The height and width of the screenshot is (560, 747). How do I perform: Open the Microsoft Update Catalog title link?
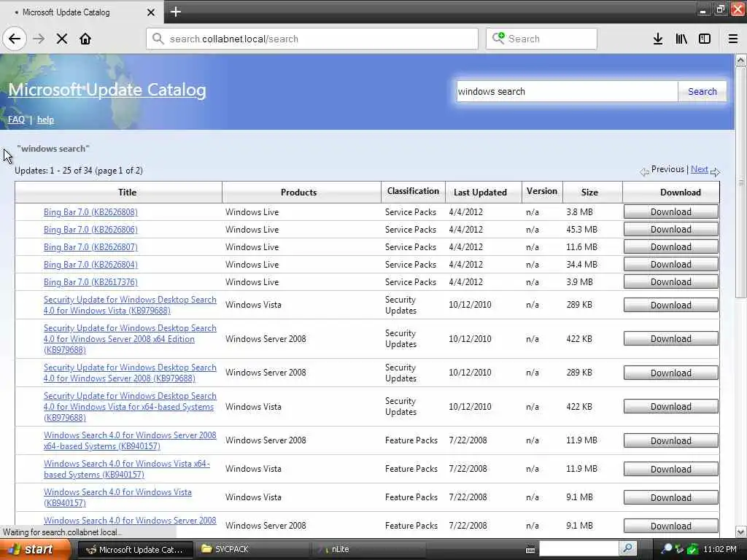tap(107, 90)
